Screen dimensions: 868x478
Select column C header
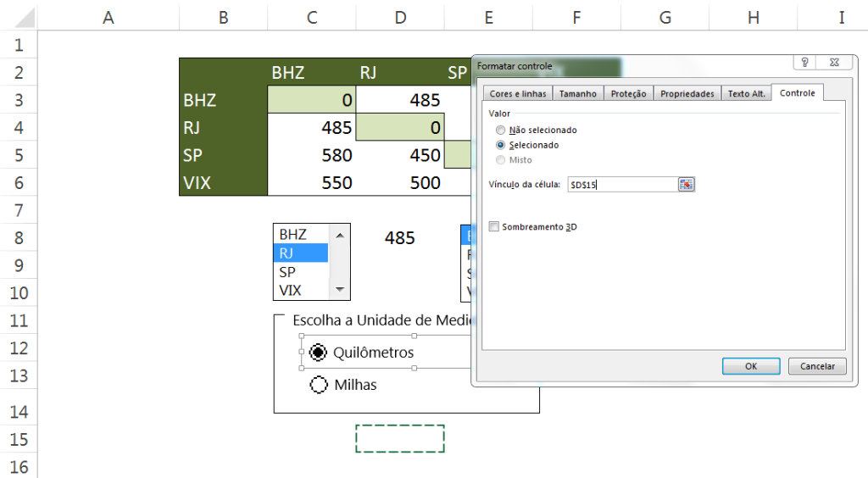(312, 17)
